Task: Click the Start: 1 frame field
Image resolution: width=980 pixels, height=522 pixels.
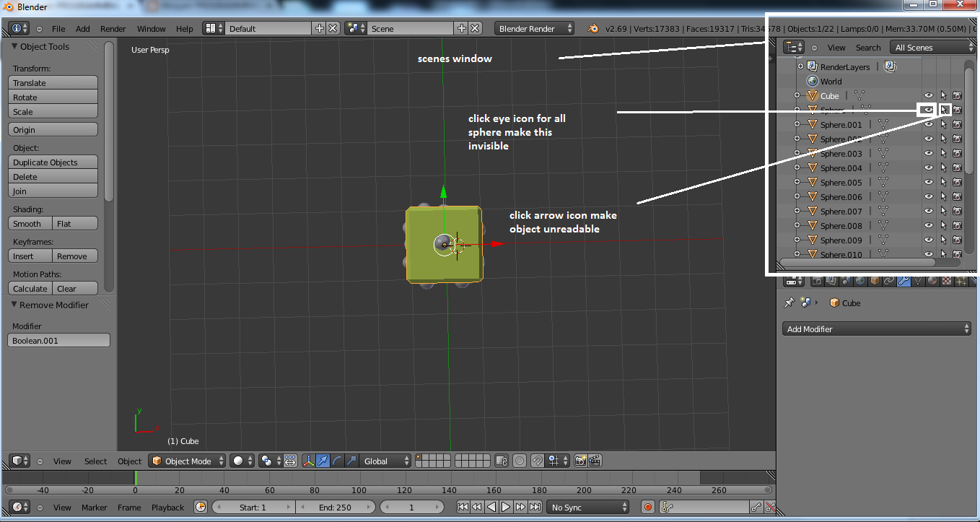Action: click(x=253, y=507)
